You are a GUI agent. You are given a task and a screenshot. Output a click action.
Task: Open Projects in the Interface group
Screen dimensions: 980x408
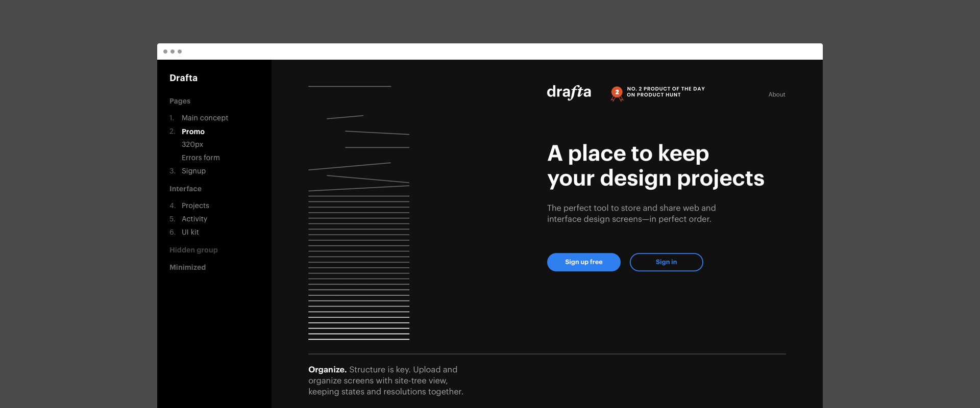point(195,206)
